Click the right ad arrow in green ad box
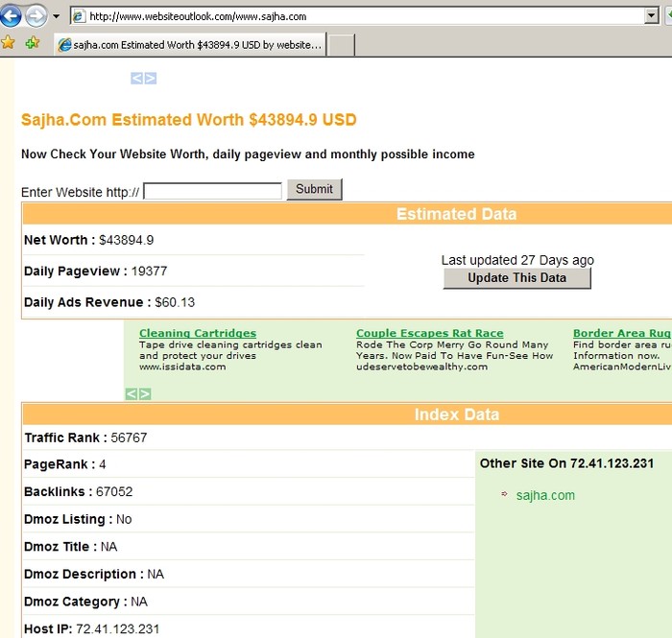The image size is (672, 638). click(145, 393)
